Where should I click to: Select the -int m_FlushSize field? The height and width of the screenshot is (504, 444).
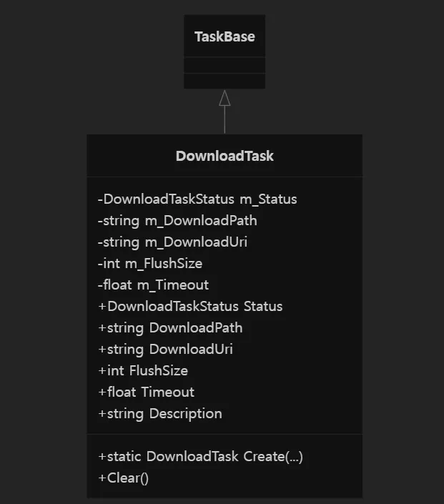pyautogui.click(x=150, y=264)
